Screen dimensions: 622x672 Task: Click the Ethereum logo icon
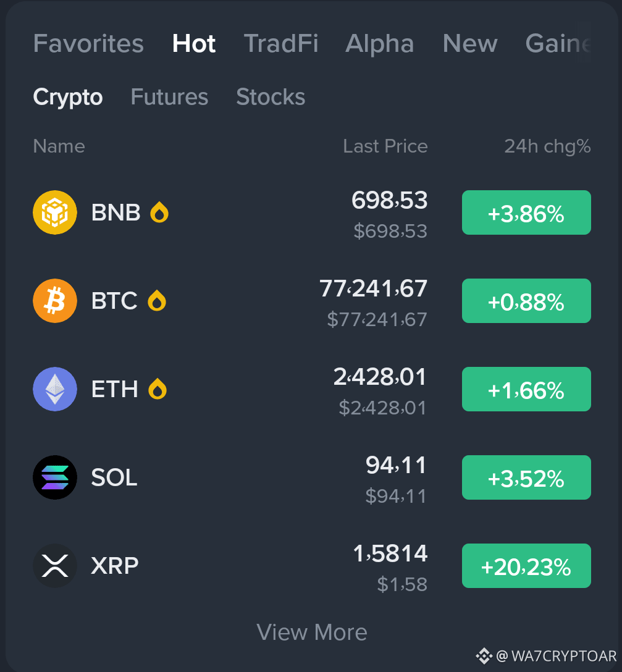55,389
